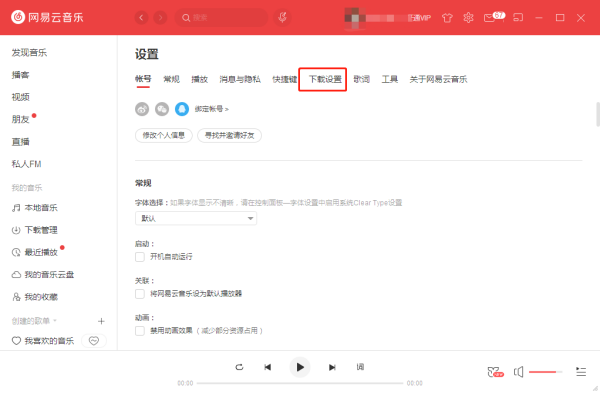Adjust the red volume slider
This screenshot has height=393, width=600.
[546, 372]
